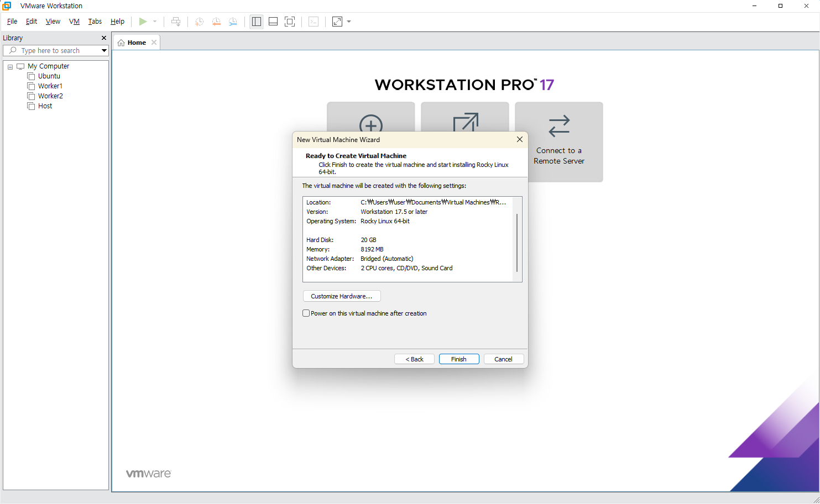Image resolution: width=820 pixels, height=504 pixels.
Task: Select the Host virtual machine
Action: [x=45, y=106]
